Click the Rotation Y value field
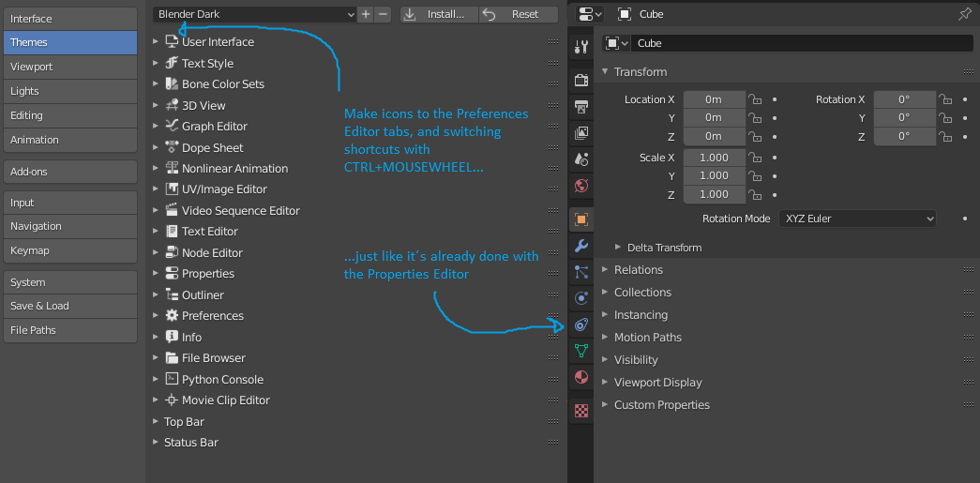This screenshot has height=483, width=980. 904,117
